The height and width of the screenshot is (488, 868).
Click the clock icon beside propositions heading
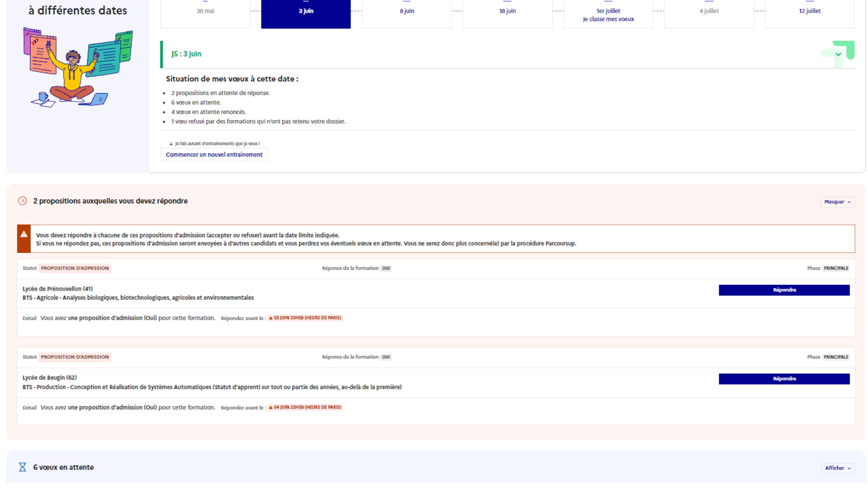[22, 201]
